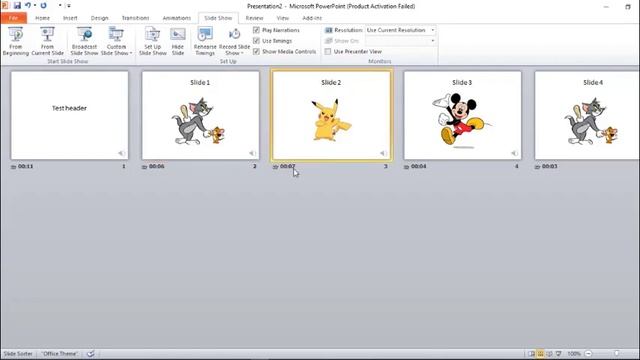Switch to Reading View from status bar
This screenshot has height=360, width=640.
(x=549, y=353)
